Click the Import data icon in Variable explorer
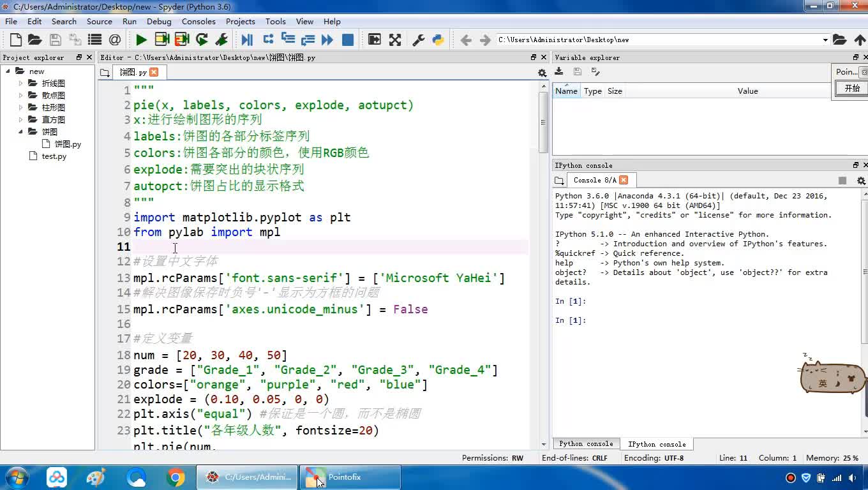868x490 pixels. (559, 72)
